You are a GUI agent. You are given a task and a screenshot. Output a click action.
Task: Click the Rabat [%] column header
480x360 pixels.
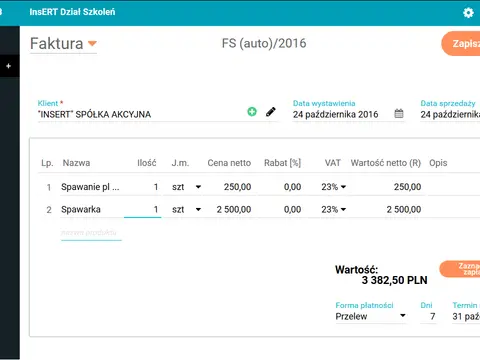283,163
